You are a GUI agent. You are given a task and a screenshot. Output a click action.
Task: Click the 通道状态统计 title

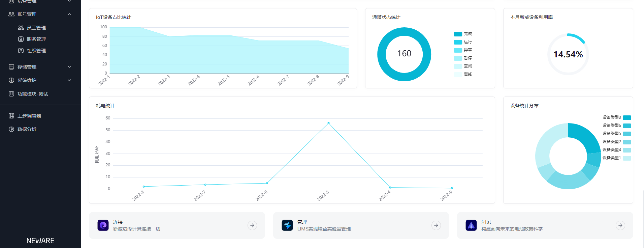tap(386, 17)
